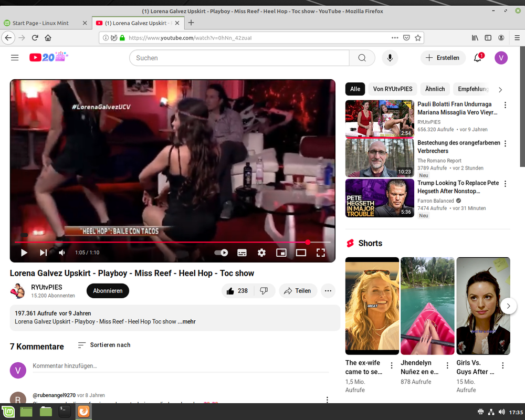Switch to Start Page - Linux Mint tab
Viewport: 525px width, 420px height.
pyautogui.click(x=46, y=23)
